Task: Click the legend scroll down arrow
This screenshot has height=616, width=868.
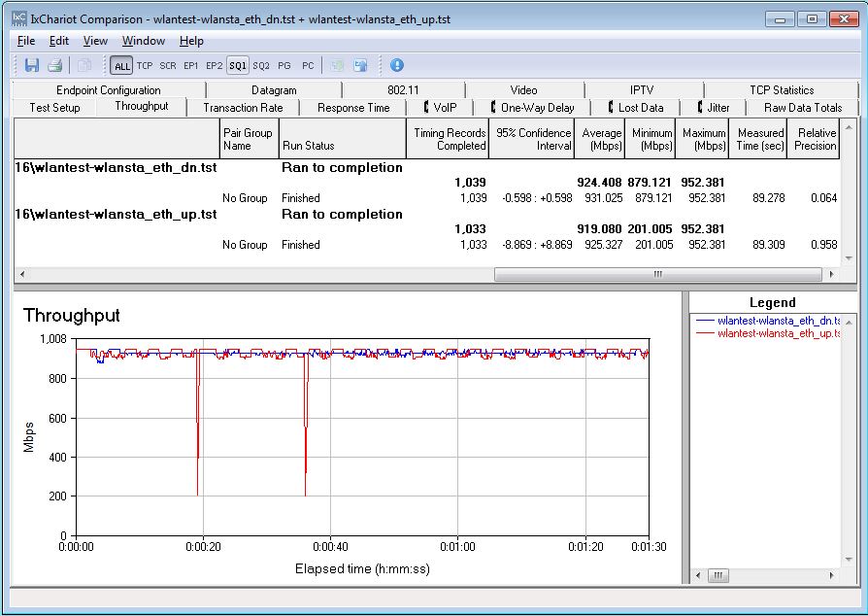Action: click(850, 560)
